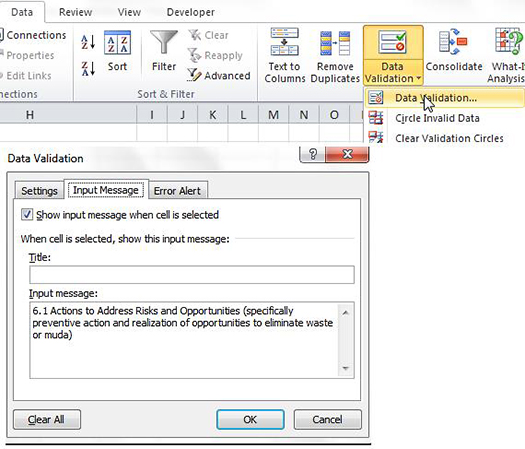Viewport: 525px width, 449px height.
Task: Click the Advanced filter option
Action: [219, 76]
